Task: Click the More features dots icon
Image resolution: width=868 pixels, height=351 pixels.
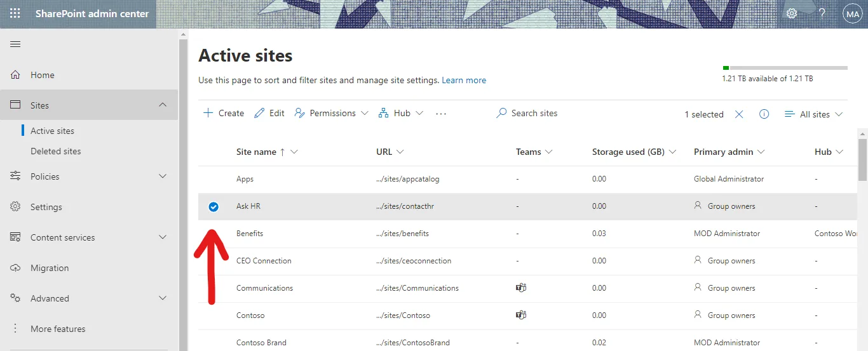Action: tap(15, 329)
